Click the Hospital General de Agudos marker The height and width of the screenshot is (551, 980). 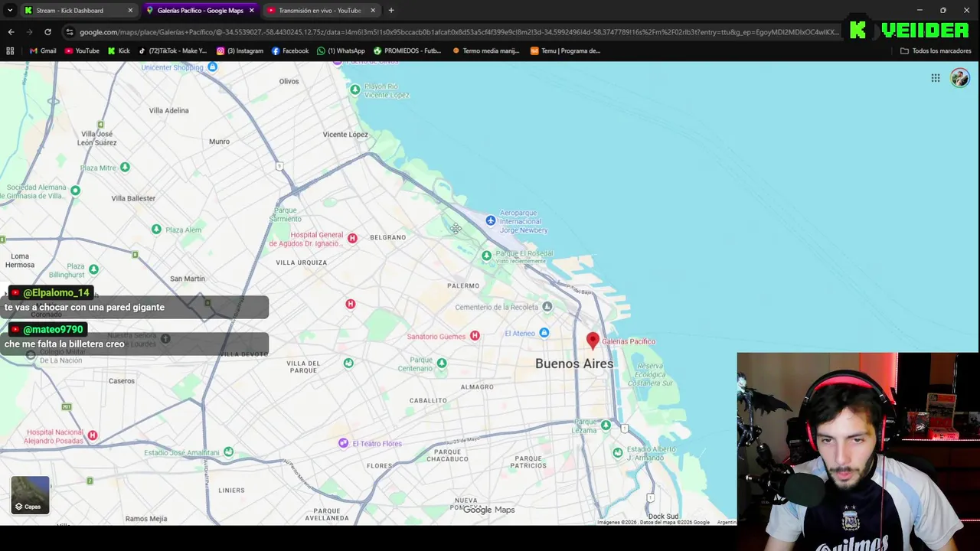click(x=352, y=238)
